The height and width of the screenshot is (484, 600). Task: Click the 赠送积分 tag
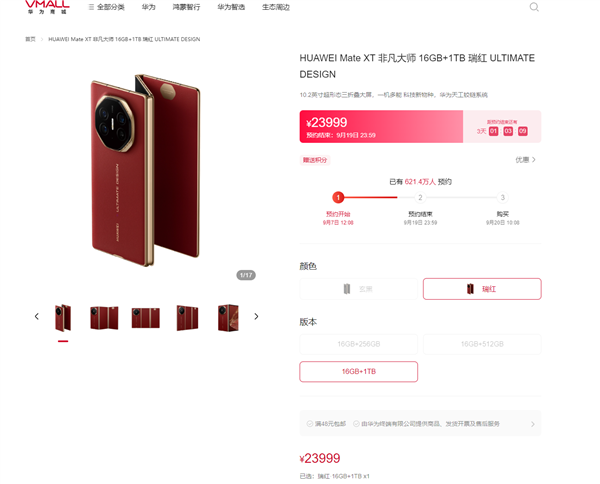tap(315, 160)
